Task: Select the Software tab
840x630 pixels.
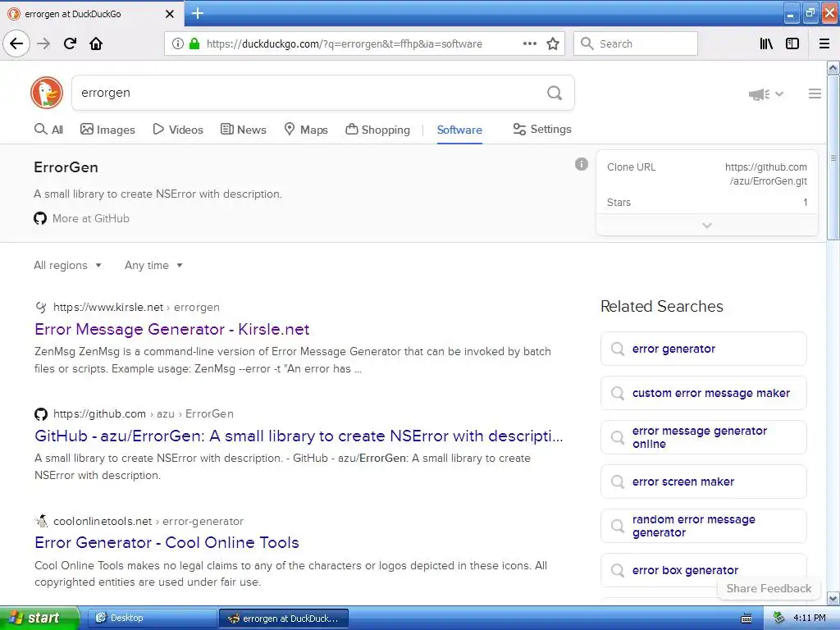Action: 459,130
